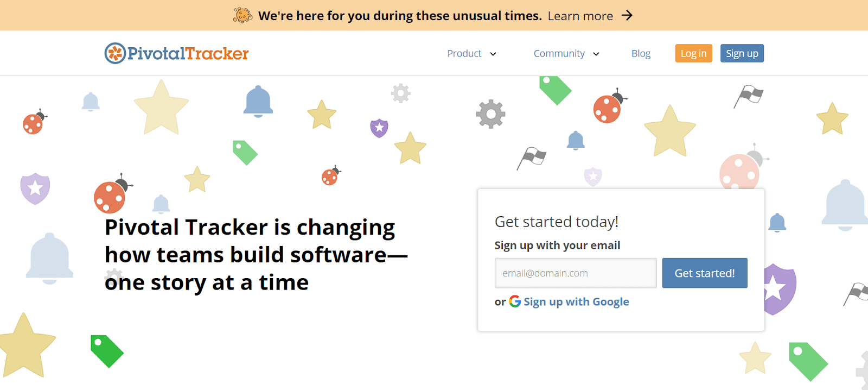868x390 pixels.
Task: Open the Product menu
Action: pyautogui.click(x=464, y=54)
